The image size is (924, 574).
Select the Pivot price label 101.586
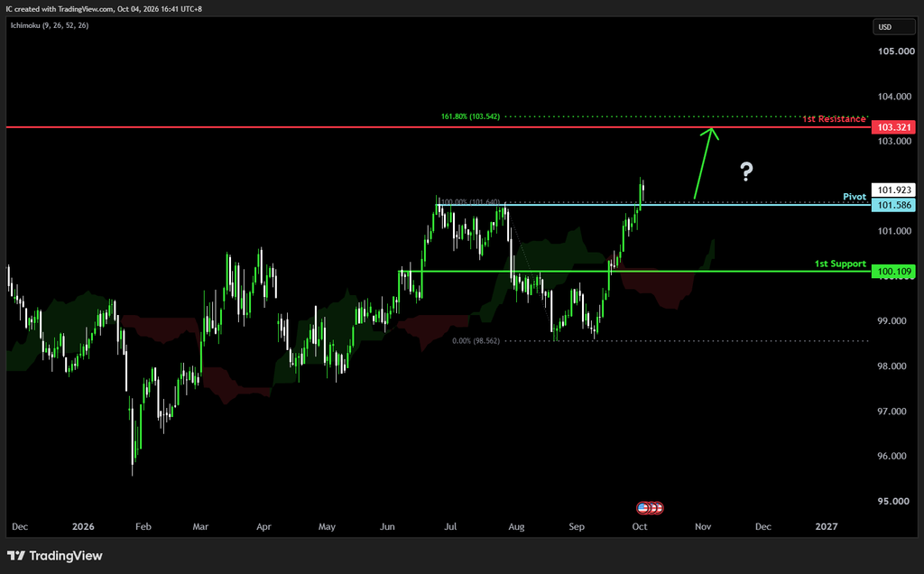coord(893,205)
